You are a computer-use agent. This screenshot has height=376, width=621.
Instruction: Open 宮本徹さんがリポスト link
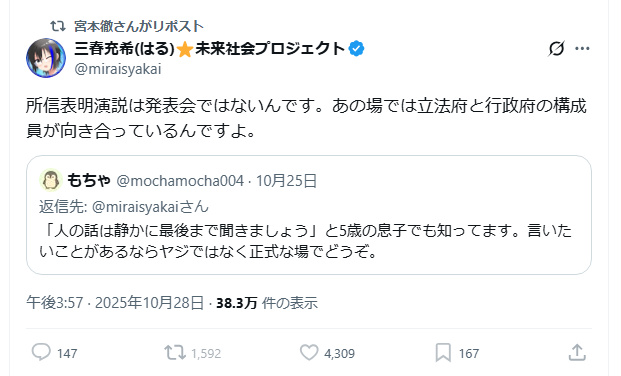[139, 26]
